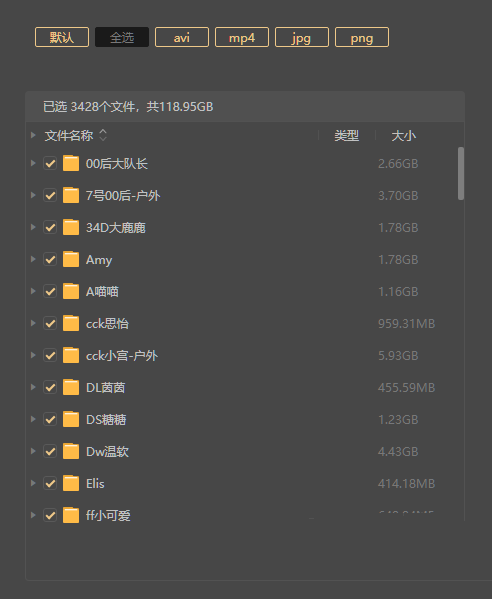Click the folder icon for 00后大队长

71,164
